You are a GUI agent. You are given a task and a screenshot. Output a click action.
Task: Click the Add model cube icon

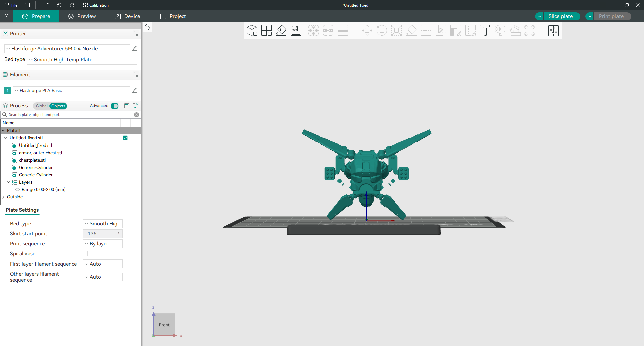tap(252, 31)
